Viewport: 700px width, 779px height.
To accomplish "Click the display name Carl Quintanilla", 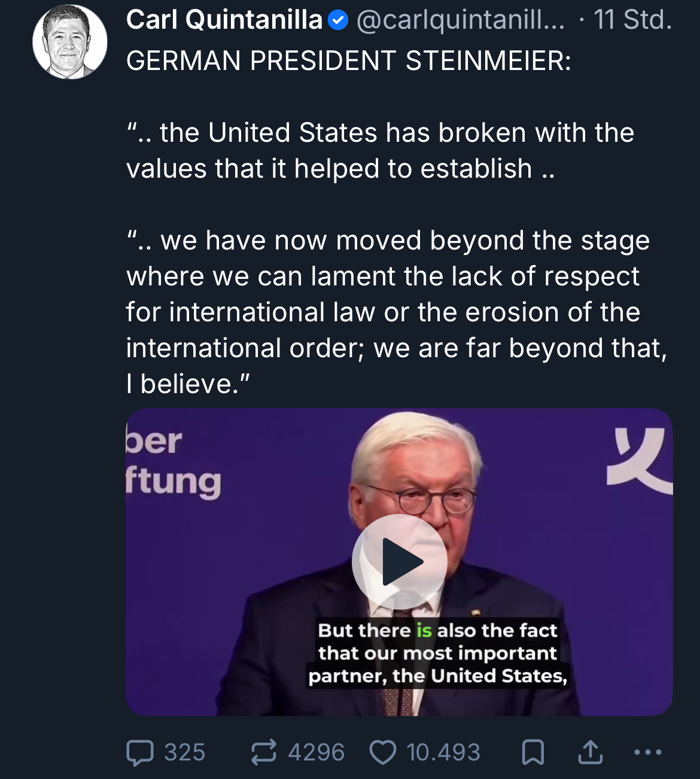I will coord(224,20).
